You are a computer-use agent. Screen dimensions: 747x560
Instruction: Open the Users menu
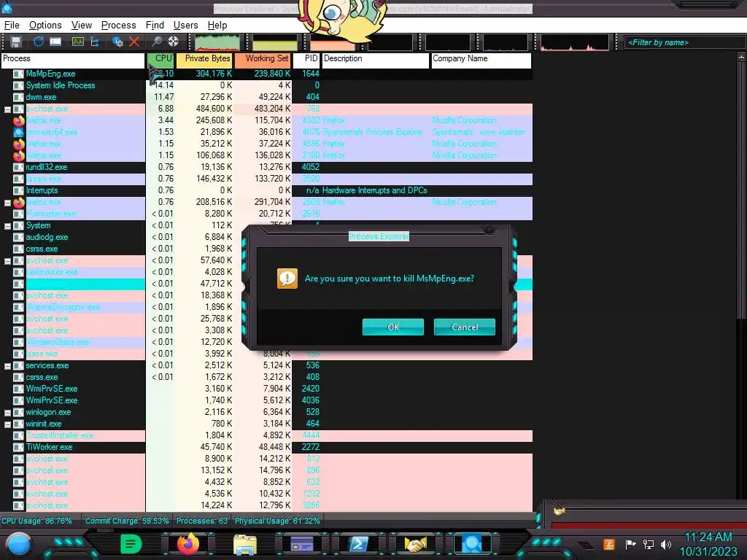pos(185,26)
